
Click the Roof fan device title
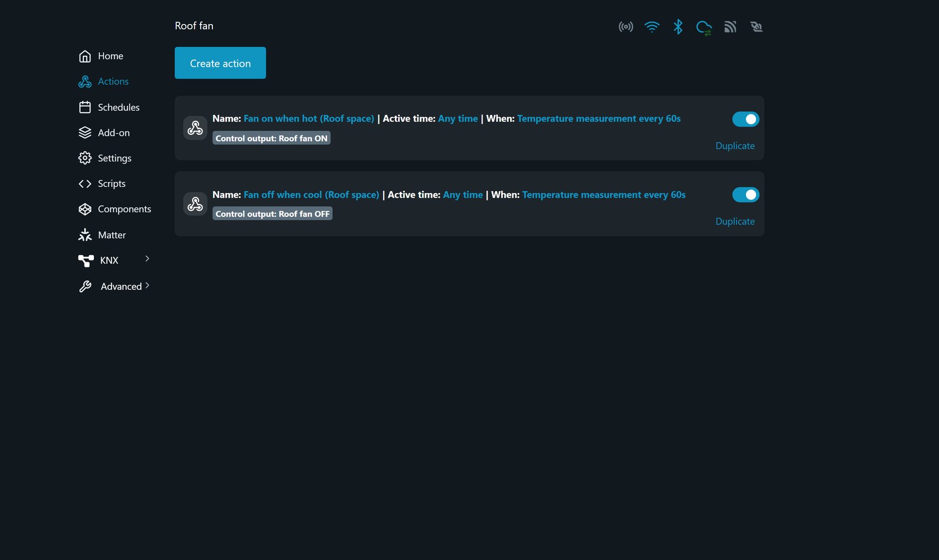[194, 26]
